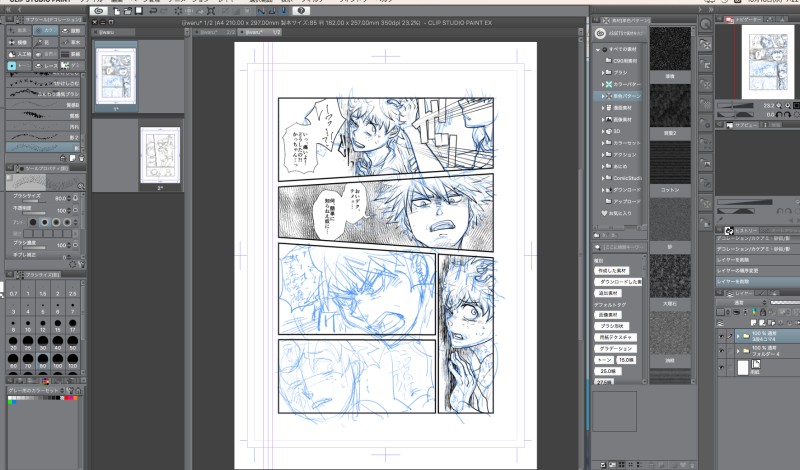Toggle the 15.0線 tag filter

click(626, 360)
